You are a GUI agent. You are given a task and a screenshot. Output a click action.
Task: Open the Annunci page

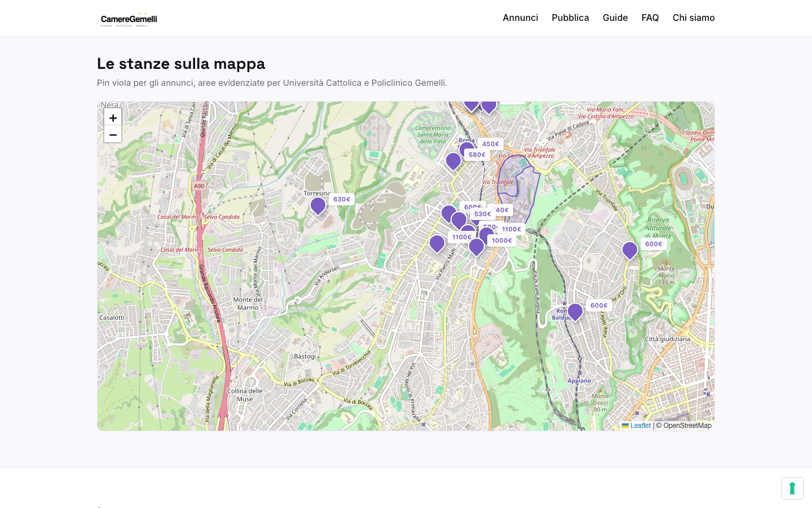(520, 17)
